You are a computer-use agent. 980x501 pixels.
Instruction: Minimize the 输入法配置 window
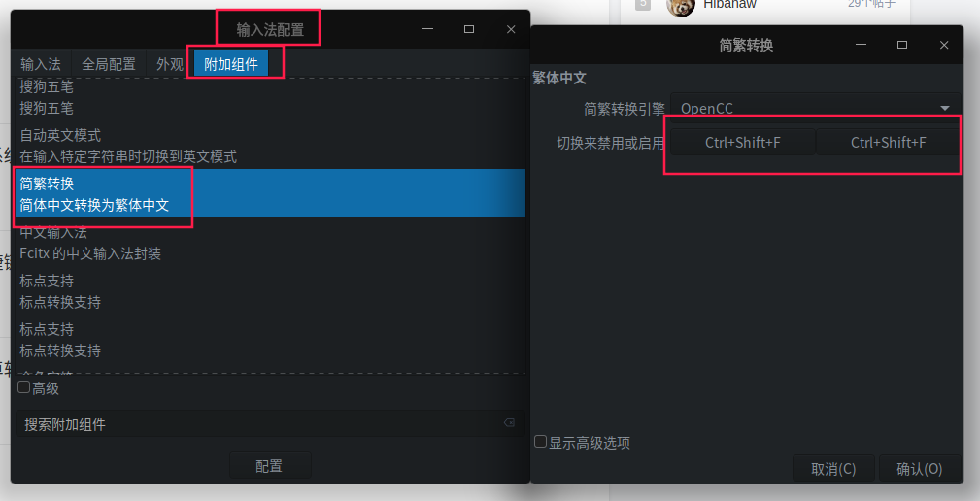427,29
